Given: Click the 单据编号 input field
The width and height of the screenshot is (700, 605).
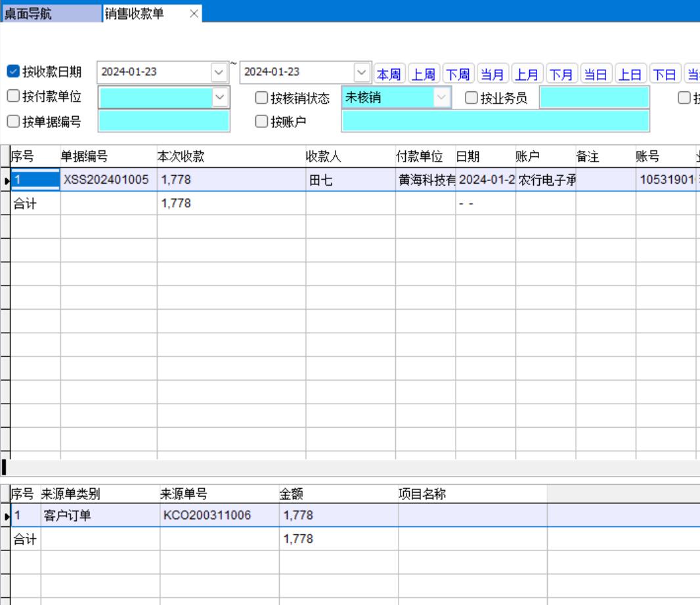Looking at the screenshot, I should [x=164, y=121].
